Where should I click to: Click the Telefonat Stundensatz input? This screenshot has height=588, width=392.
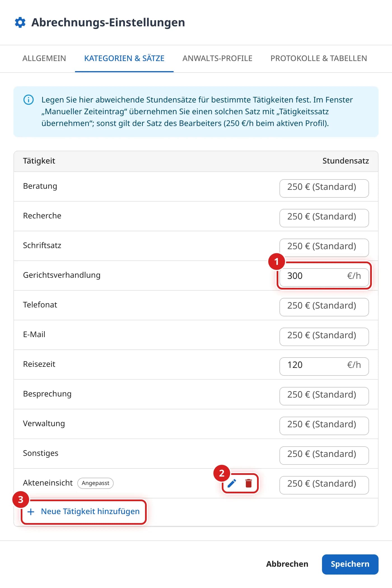tap(324, 307)
